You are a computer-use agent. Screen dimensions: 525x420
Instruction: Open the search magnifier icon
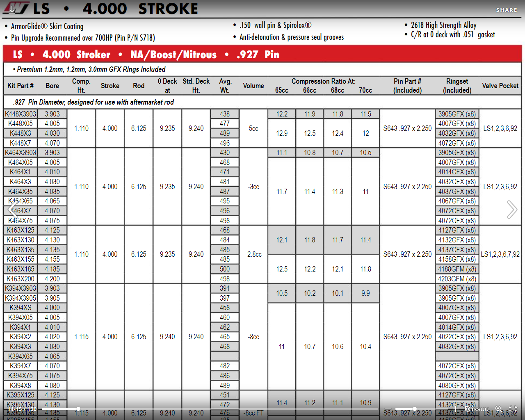coord(499,409)
